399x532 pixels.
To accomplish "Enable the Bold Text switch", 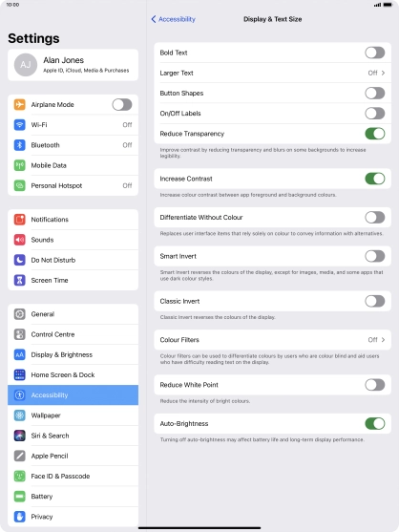I will (x=374, y=53).
